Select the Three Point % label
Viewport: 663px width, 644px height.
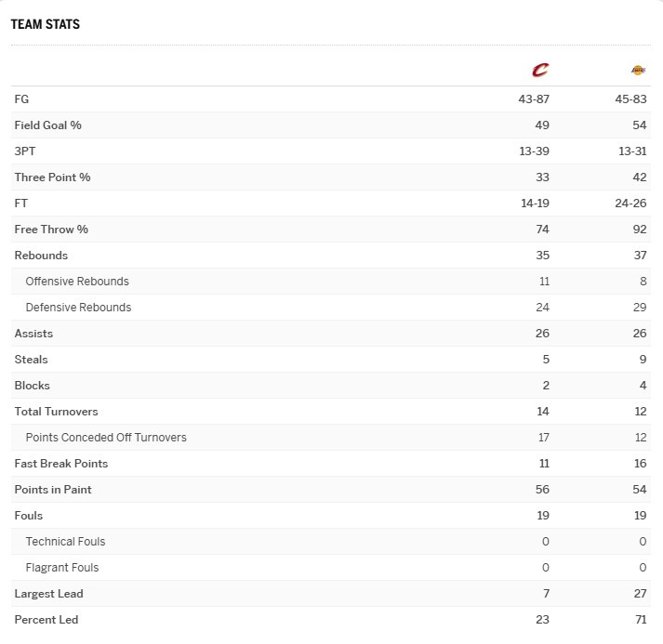52,177
